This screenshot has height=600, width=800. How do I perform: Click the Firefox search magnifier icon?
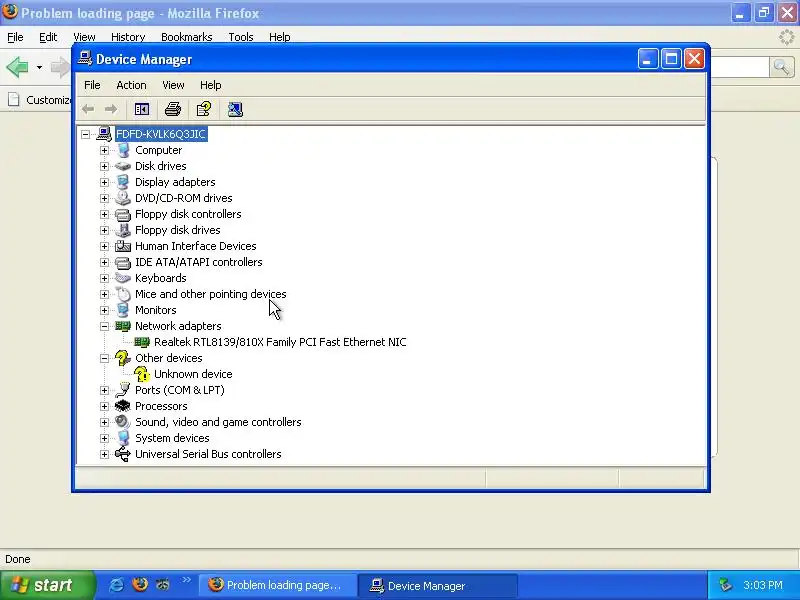coord(781,66)
